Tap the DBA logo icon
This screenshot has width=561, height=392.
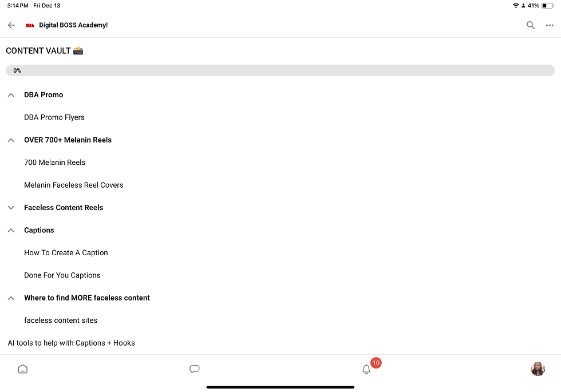[30, 25]
